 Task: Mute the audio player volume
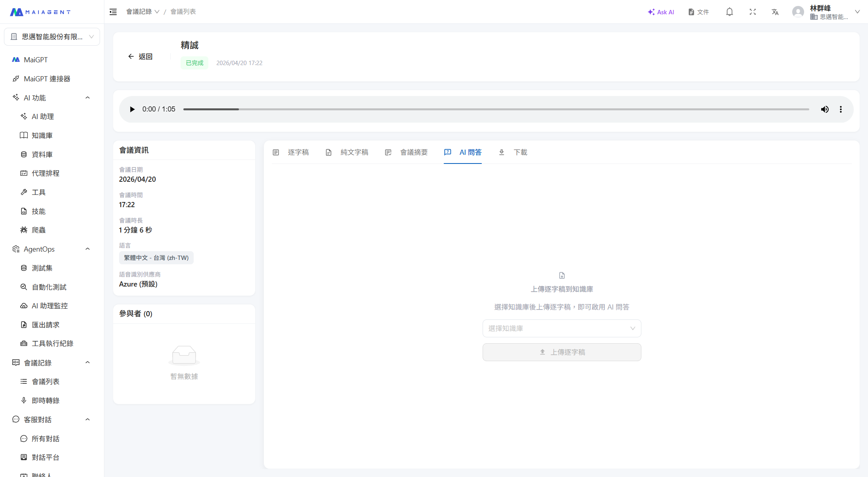825,109
